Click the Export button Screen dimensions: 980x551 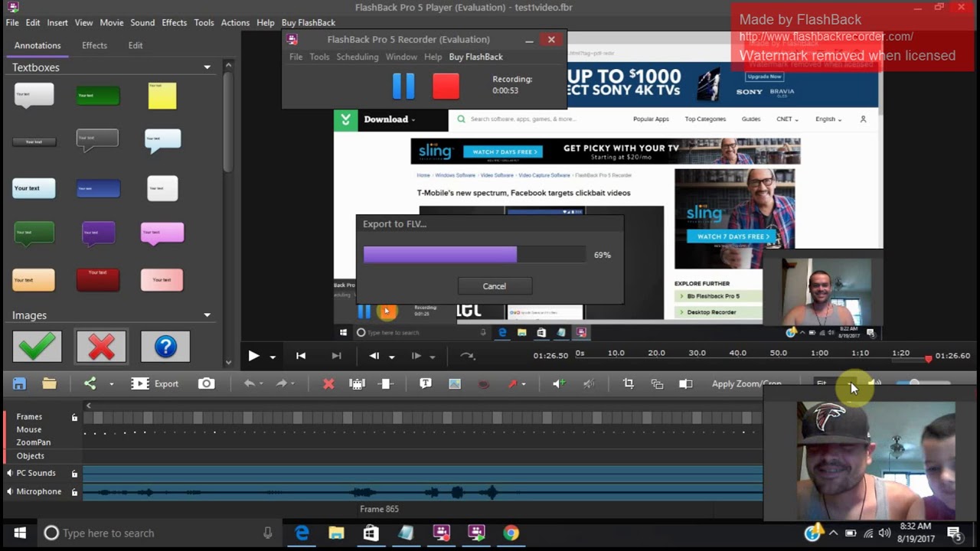point(155,383)
